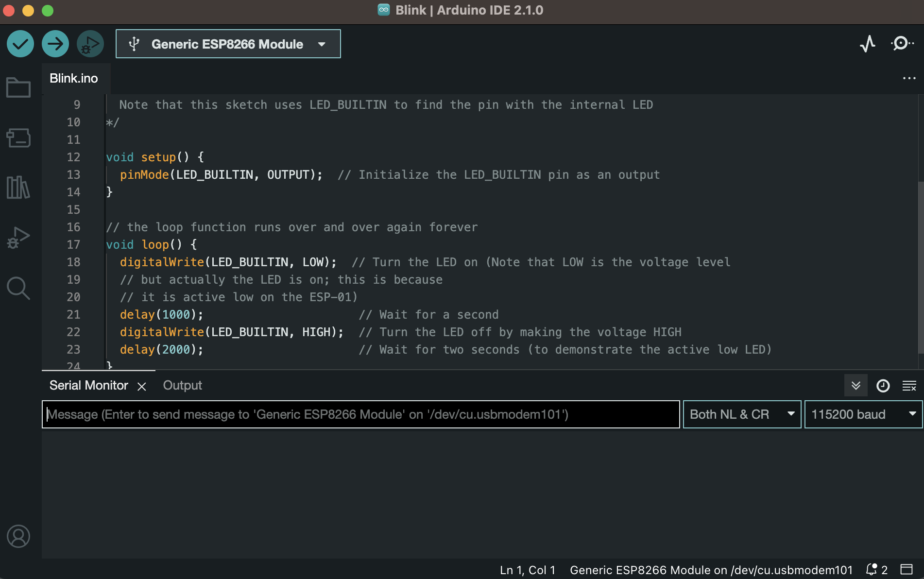Toggle timestamp display in Serial Monitor
The height and width of the screenshot is (579, 924).
pos(883,386)
